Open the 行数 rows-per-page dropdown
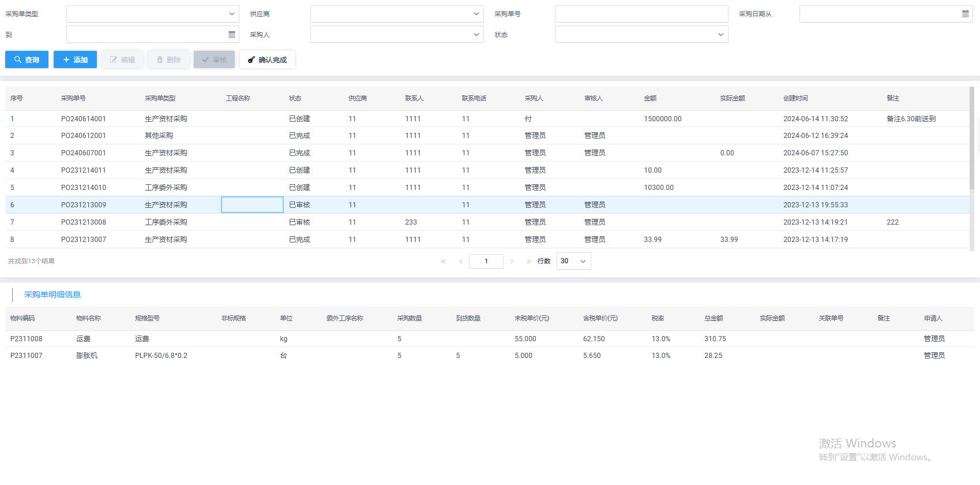The image size is (980, 485). click(573, 261)
